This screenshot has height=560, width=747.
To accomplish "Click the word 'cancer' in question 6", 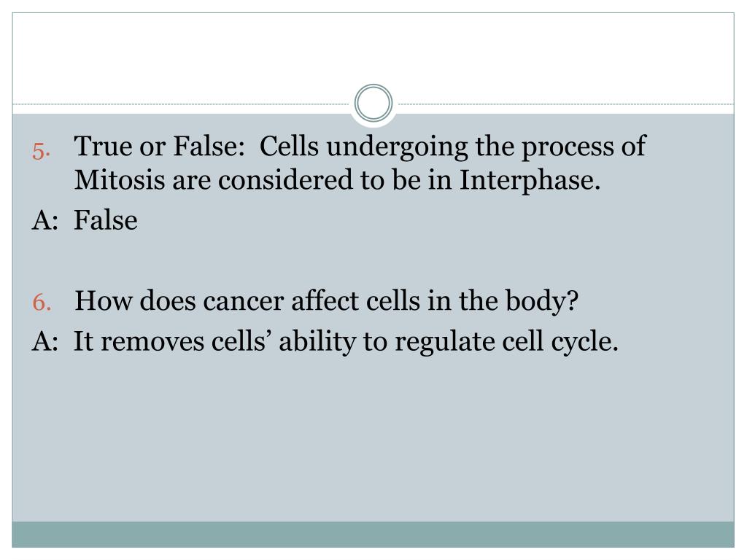I will pyautogui.click(x=243, y=303).
